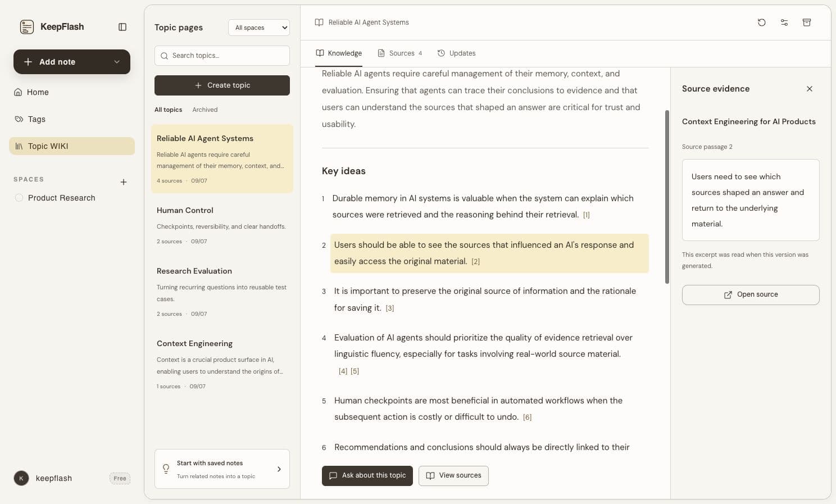Click the Search topics input field
Image resolution: width=836 pixels, height=504 pixels.
(222, 56)
